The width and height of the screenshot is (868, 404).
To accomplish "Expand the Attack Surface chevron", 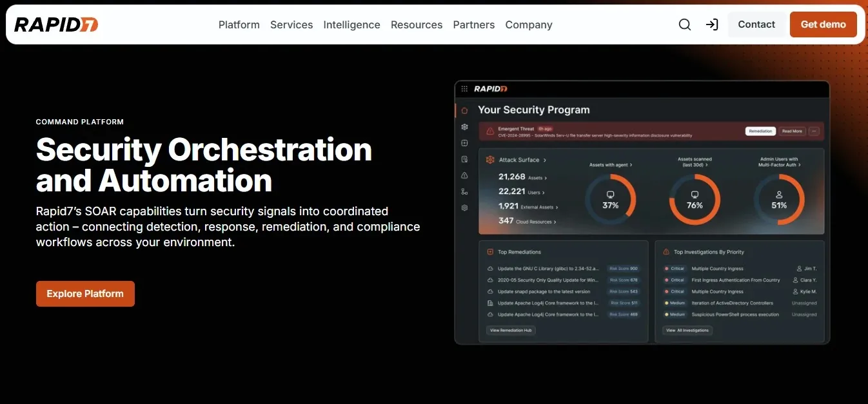I will [545, 160].
